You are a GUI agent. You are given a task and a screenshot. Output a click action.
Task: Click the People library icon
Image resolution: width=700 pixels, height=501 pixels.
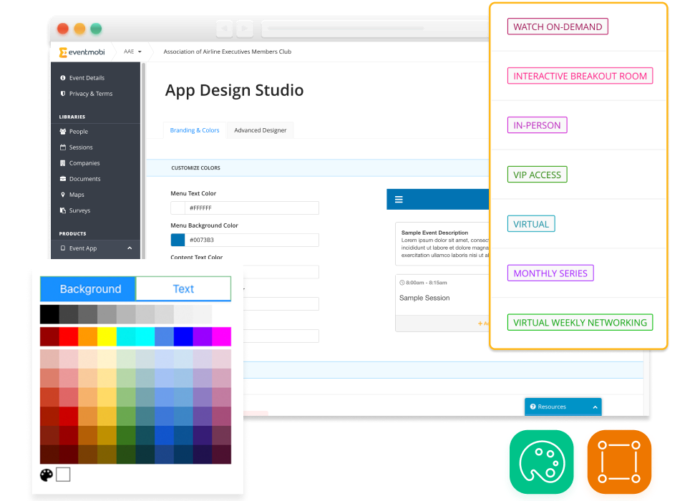coord(62,131)
